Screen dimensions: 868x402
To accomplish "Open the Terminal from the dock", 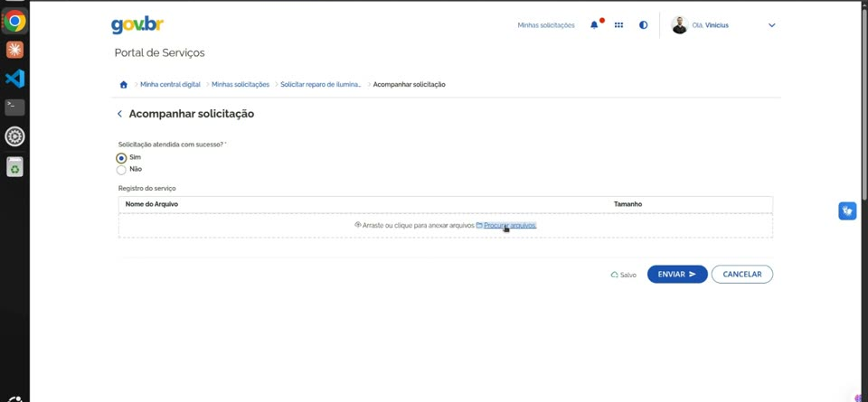I will pos(15,108).
